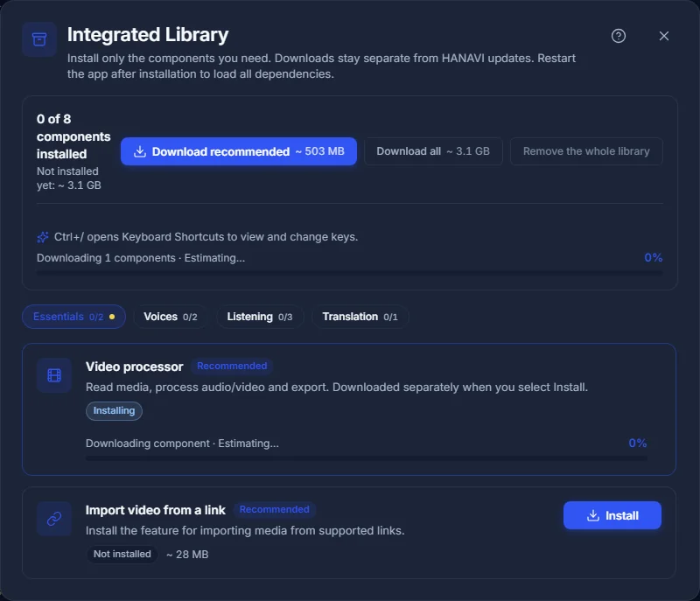Image resolution: width=700 pixels, height=601 pixels.
Task: Close the Integrated Library dialog
Action: pyautogui.click(x=664, y=36)
